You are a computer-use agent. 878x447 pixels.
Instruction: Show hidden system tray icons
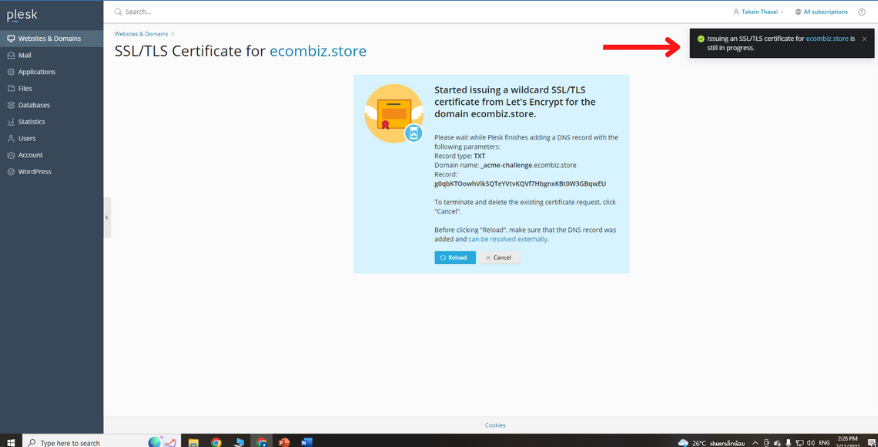755,443
